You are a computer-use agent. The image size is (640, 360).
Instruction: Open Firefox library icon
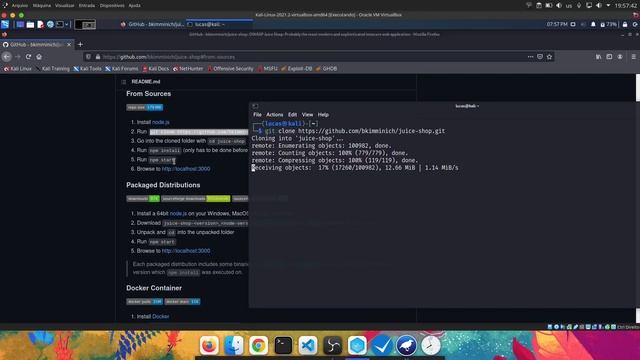[x=598, y=57]
